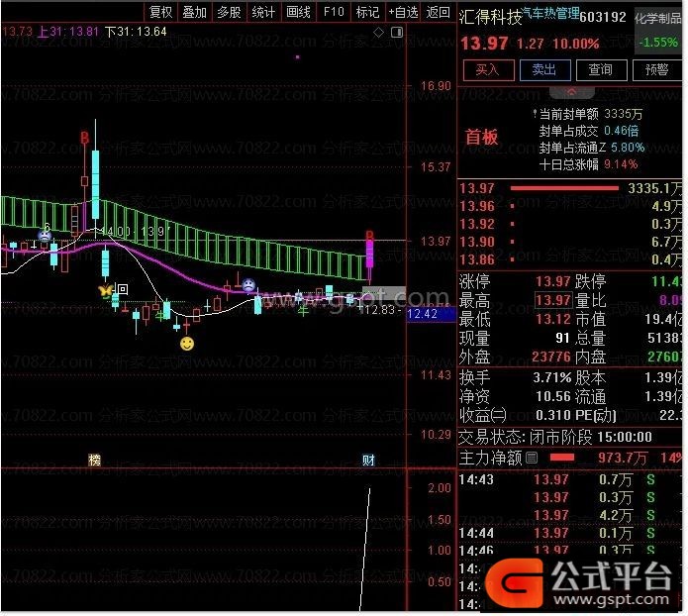Activate the 画线 drawing tools
Viewport: 688px width, 616px height.
pyautogui.click(x=298, y=12)
